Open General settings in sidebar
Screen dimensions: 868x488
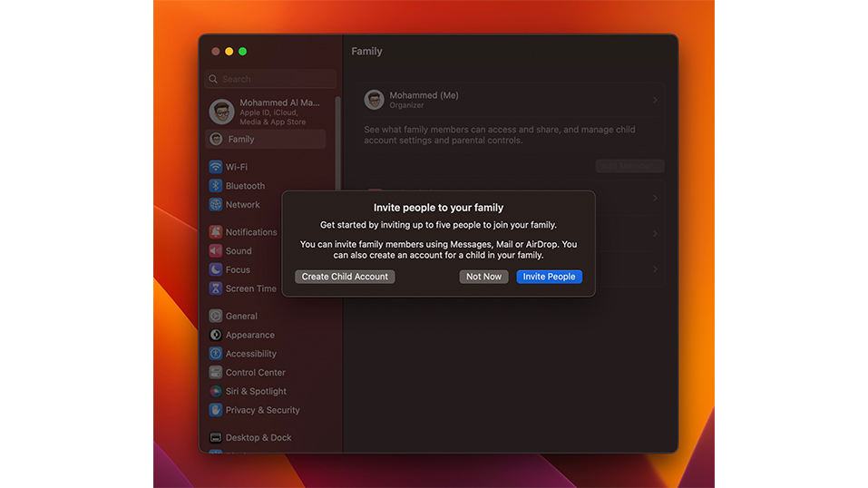(x=241, y=317)
